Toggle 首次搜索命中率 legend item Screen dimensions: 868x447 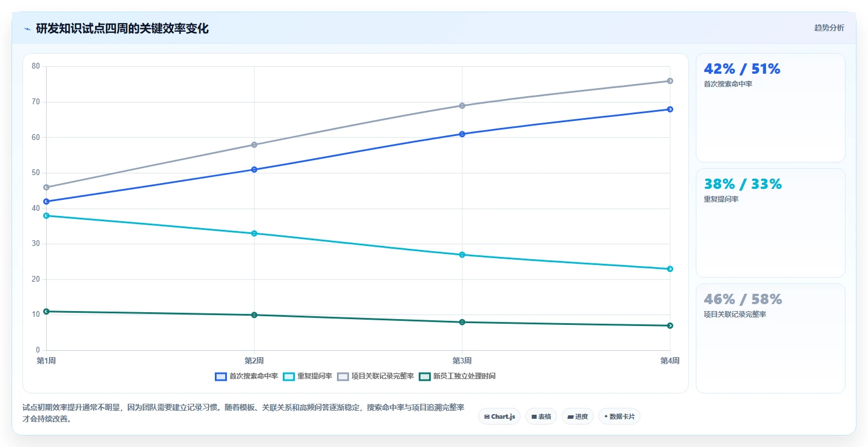246,376
